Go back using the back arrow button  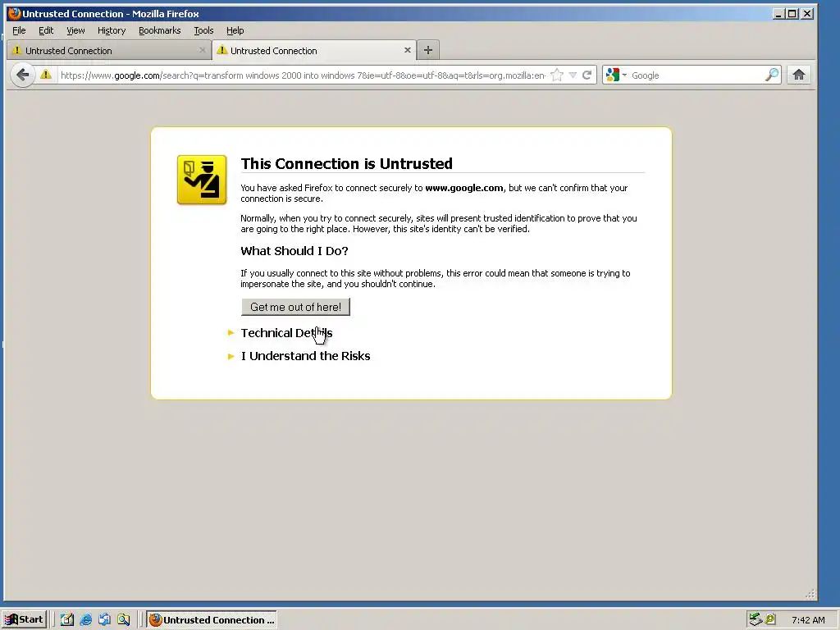coord(22,75)
